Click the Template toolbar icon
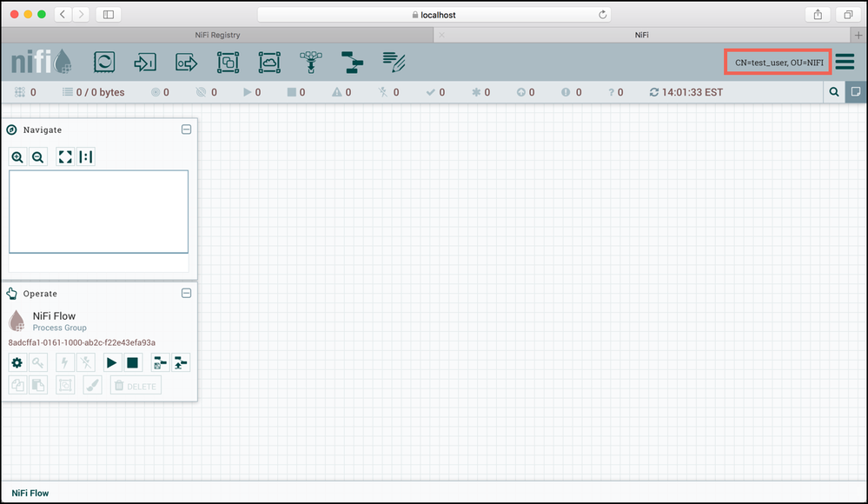The height and width of the screenshot is (504, 868). tap(351, 62)
